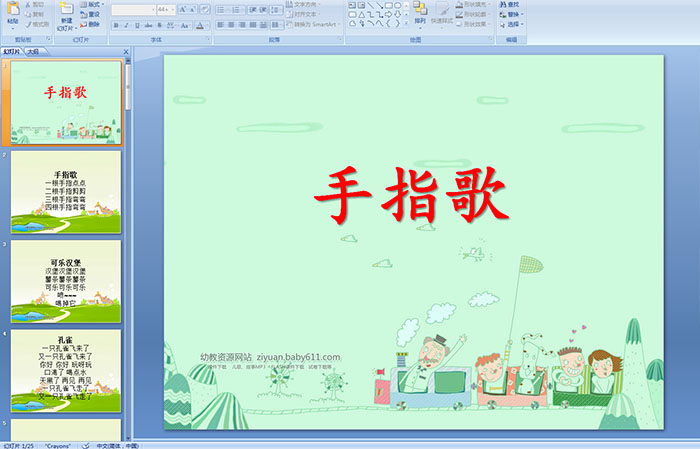
Task: Select the Arrow line shape
Action: [x=379, y=5]
